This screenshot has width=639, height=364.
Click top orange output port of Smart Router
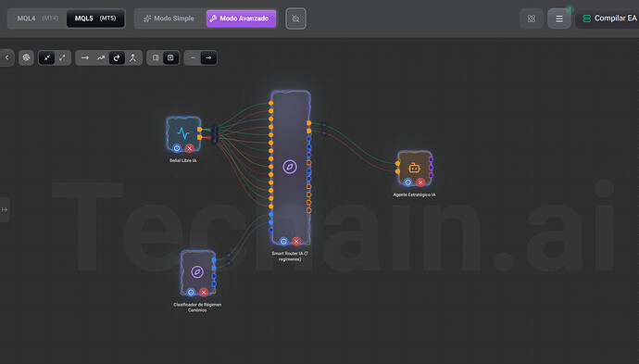[x=309, y=123]
